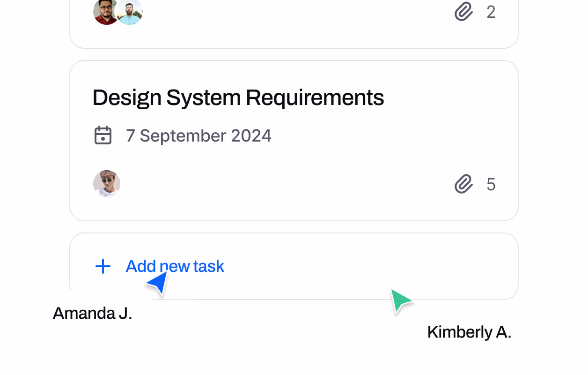The image size is (588, 375).
Task: Click the 7 September 2024 date text
Action: tap(198, 135)
